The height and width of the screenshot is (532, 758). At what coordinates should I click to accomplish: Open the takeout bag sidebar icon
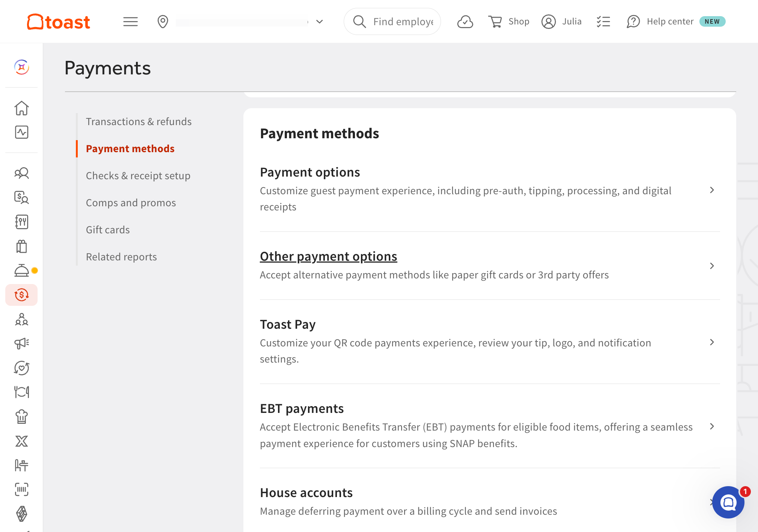click(22, 246)
